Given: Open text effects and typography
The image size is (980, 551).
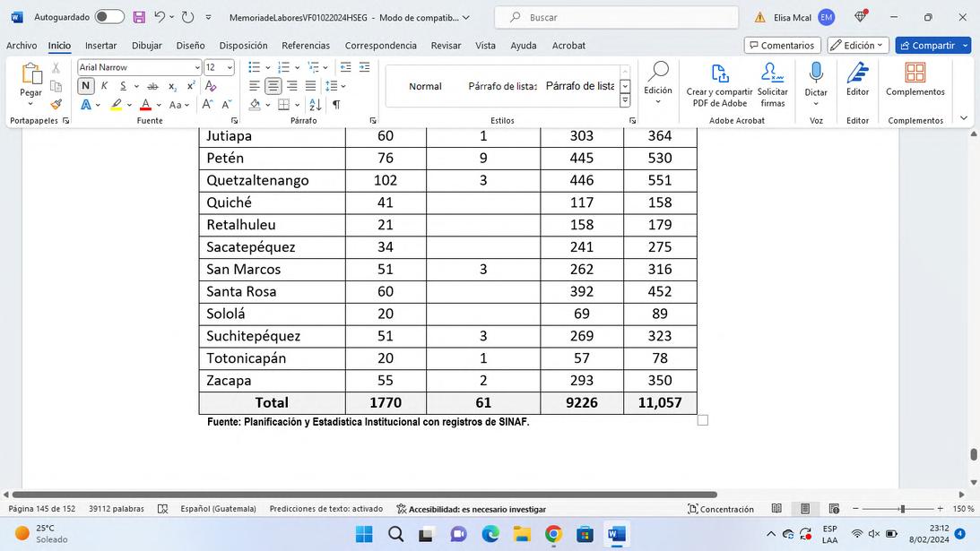Looking at the screenshot, I should click(85, 104).
